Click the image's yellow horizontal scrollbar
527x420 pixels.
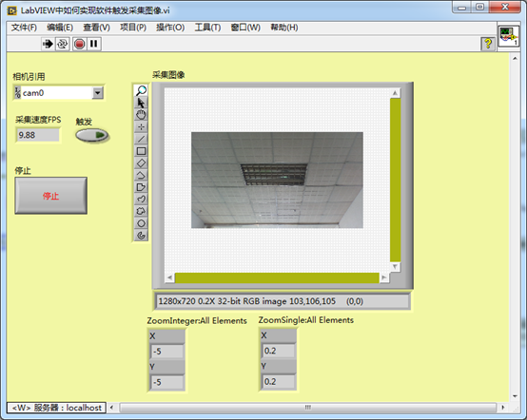coord(277,278)
